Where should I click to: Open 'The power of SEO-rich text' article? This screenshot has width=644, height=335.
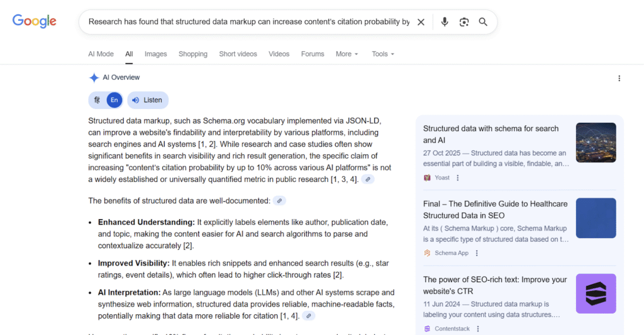click(494, 285)
